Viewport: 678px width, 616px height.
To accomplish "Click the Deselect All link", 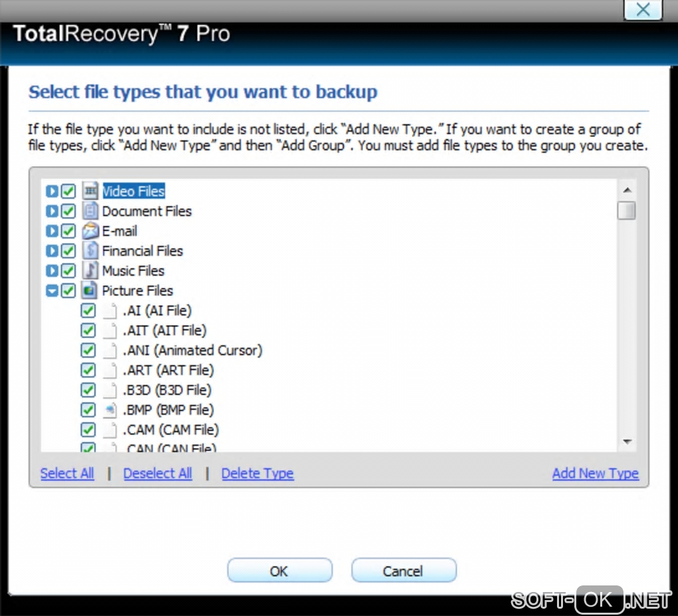I will coord(158,473).
